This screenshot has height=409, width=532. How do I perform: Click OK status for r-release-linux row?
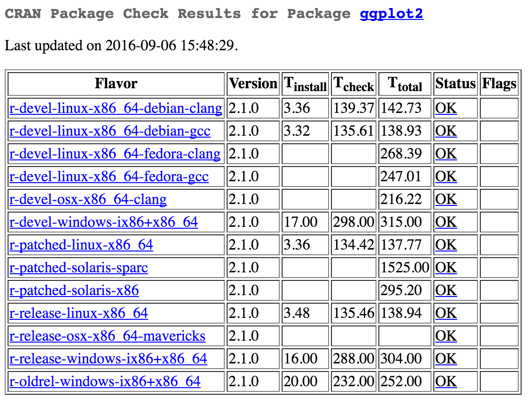(x=446, y=313)
